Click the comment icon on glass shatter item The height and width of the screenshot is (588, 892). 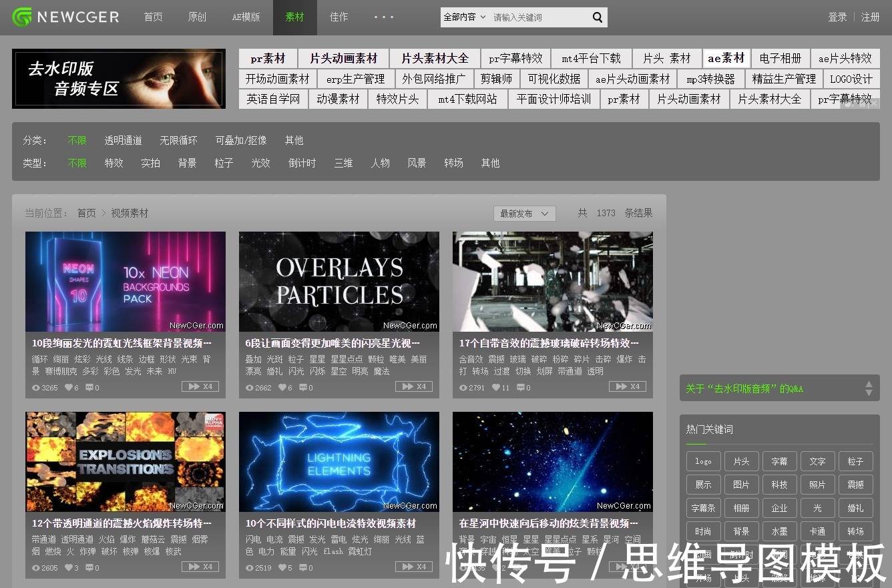[519, 388]
